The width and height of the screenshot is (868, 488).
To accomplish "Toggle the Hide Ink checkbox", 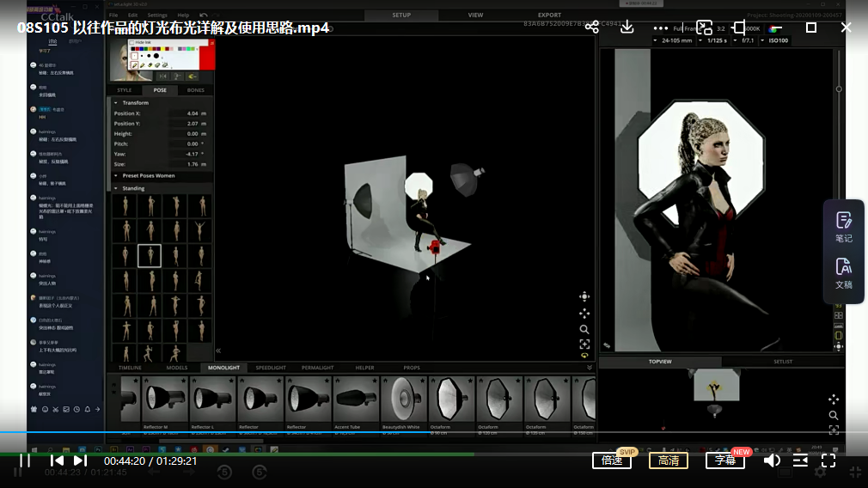I will tap(131, 43).
